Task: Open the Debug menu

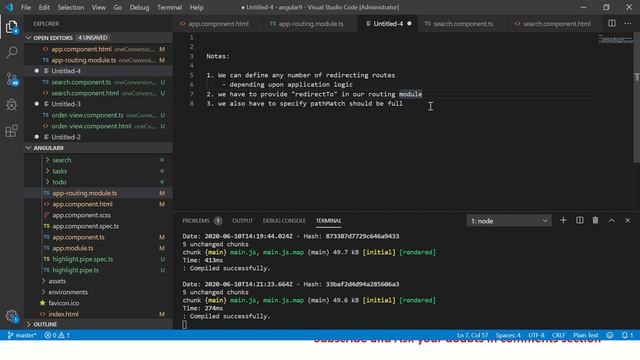Action: pos(139,7)
